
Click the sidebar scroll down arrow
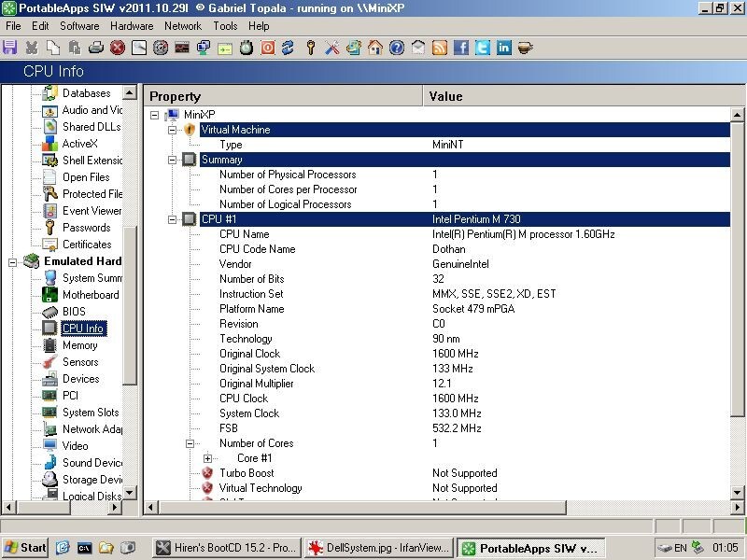(x=130, y=492)
